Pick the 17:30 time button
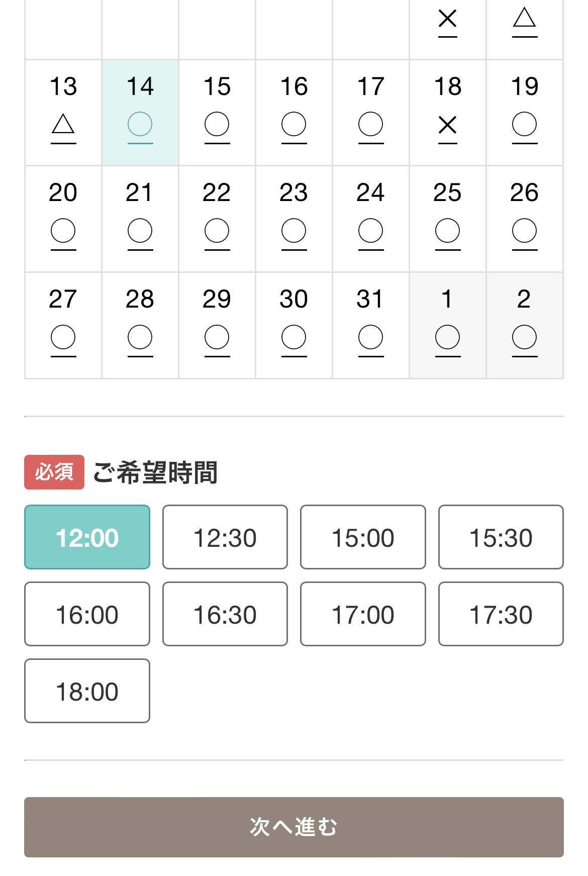Image resolution: width=588 pixels, height=876 pixels. [501, 614]
